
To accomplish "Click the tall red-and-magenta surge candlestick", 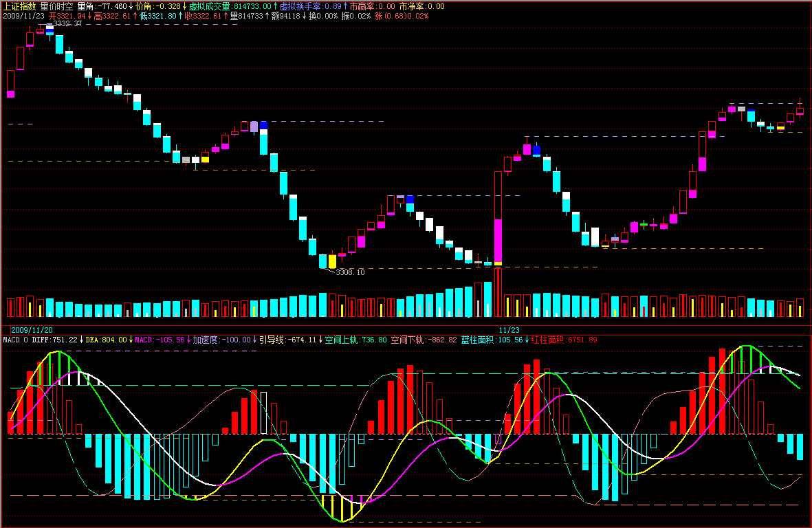I will [x=498, y=218].
